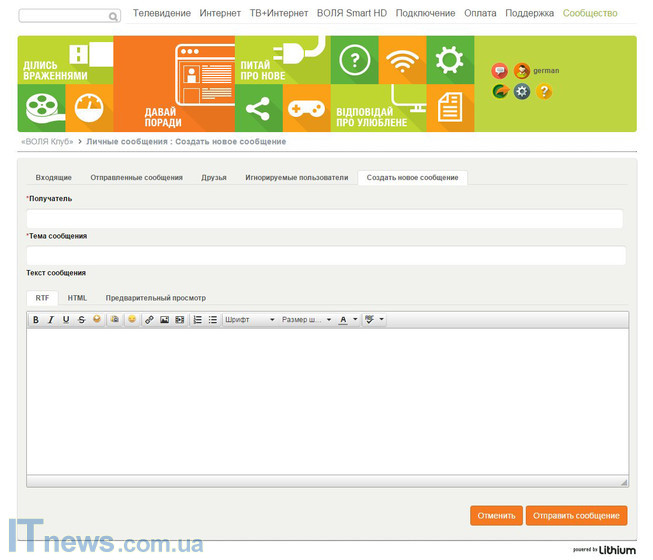Insert a smiley emoticon
Image resolution: width=653 pixels, height=560 pixels.
point(131,320)
